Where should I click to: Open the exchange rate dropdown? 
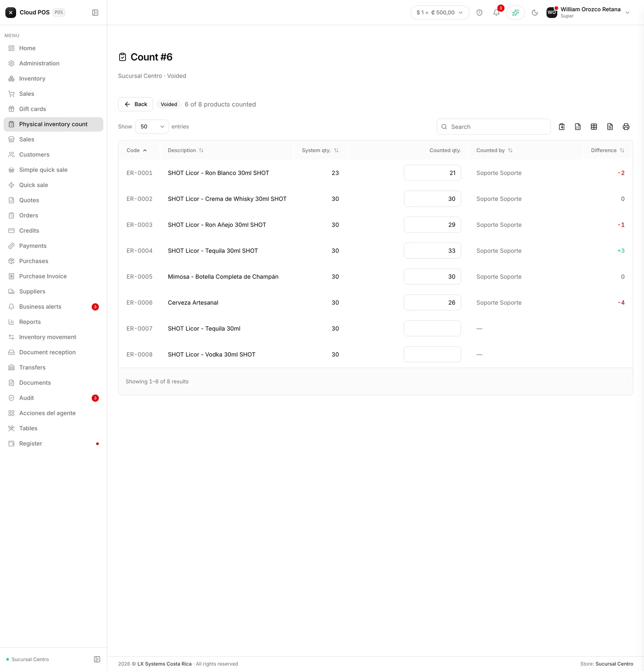pyautogui.click(x=440, y=12)
